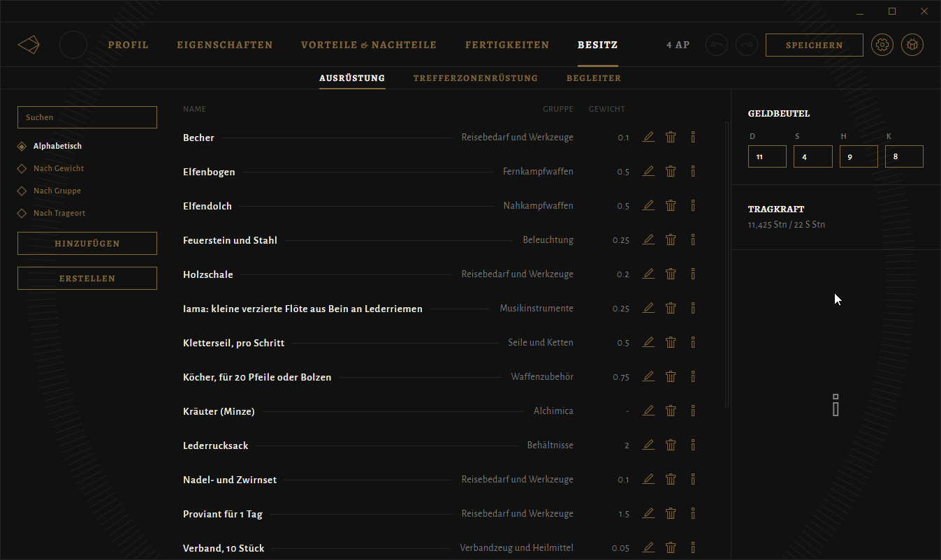Edit the Iama flute item
The height and width of the screenshot is (560, 941).
(x=648, y=308)
